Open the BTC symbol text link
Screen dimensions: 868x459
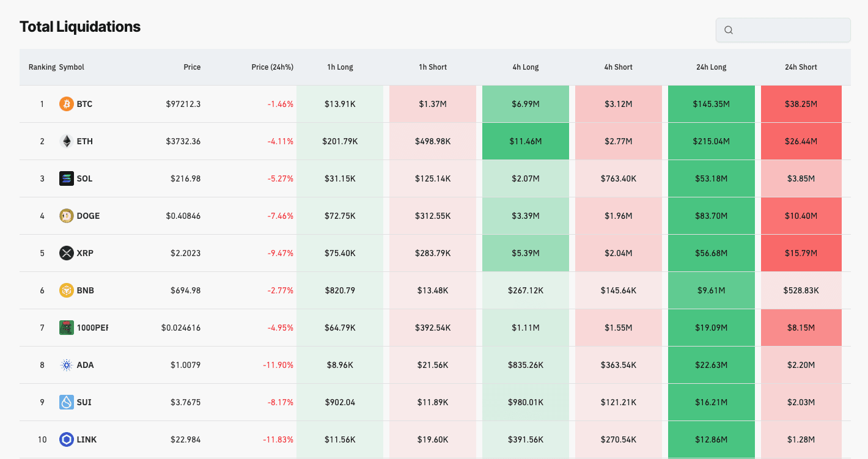[x=84, y=104]
